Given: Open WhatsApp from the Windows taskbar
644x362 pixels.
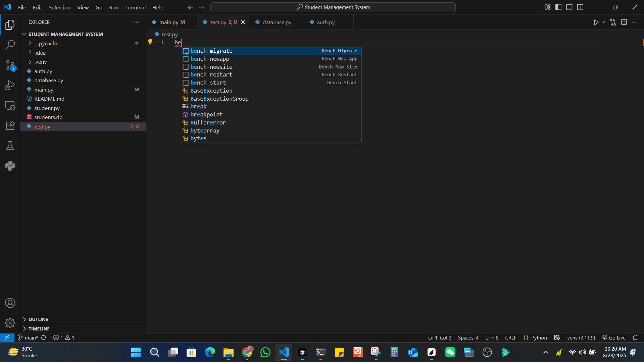Looking at the screenshot, I should 265,352.
